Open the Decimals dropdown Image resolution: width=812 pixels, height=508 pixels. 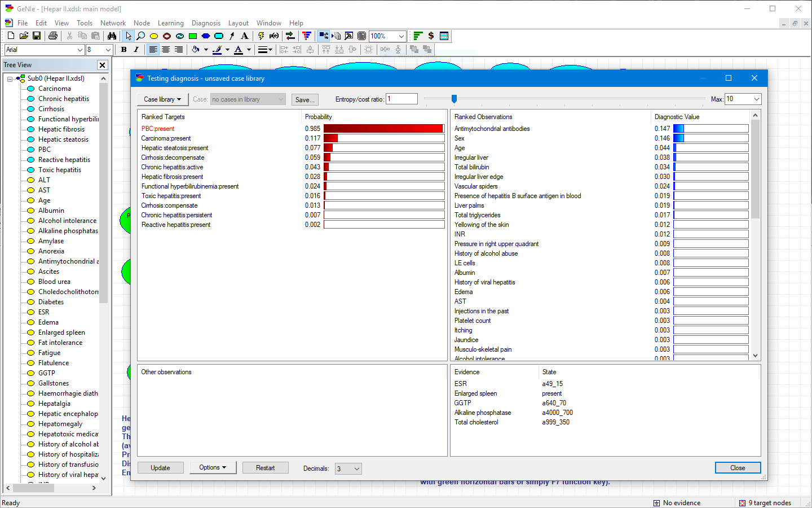click(348, 468)
